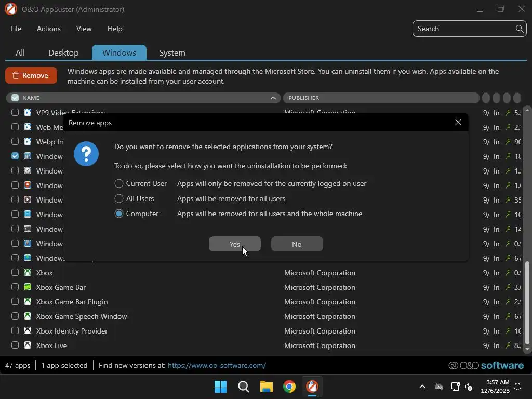Click the O&O AppBuster title bar logo
This screenshot has width=532, height=399.
(11, 9)
